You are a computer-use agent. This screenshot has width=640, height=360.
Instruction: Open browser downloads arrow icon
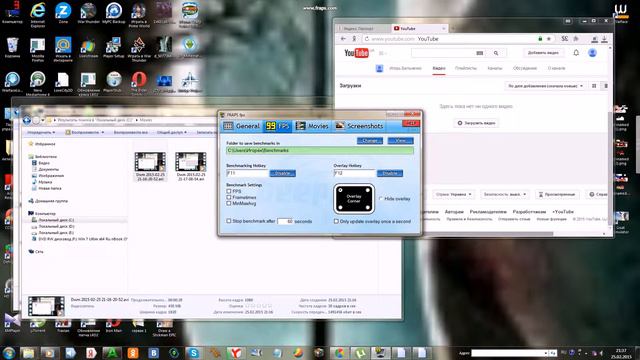(x=604, y=39)
